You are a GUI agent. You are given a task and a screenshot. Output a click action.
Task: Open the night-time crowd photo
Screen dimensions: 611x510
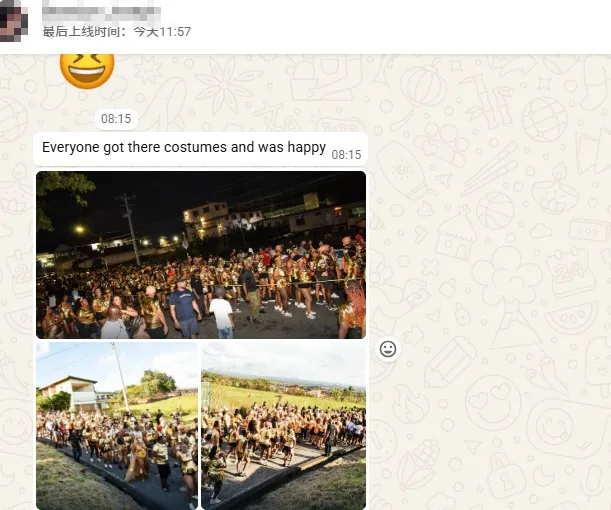[201, 255]
